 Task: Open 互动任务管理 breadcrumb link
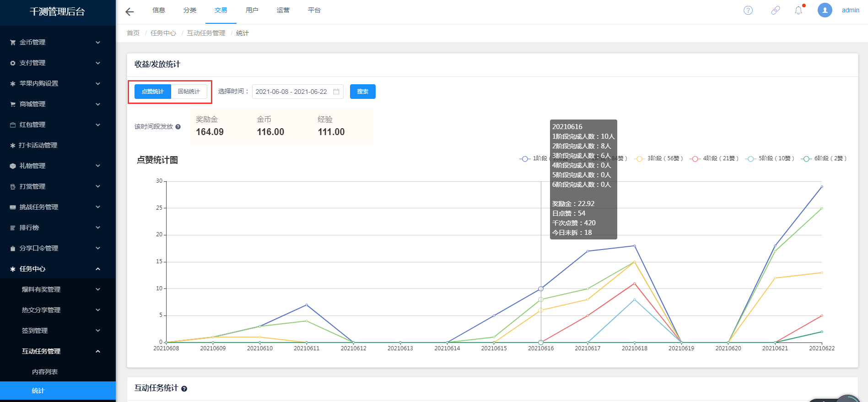click(206, 33)
